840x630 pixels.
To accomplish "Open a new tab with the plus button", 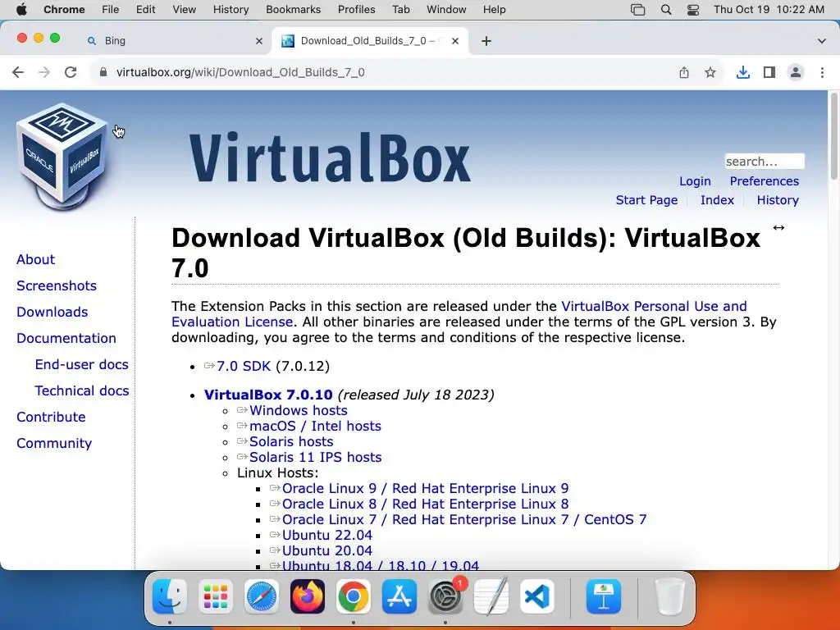I will pos(486,41).
